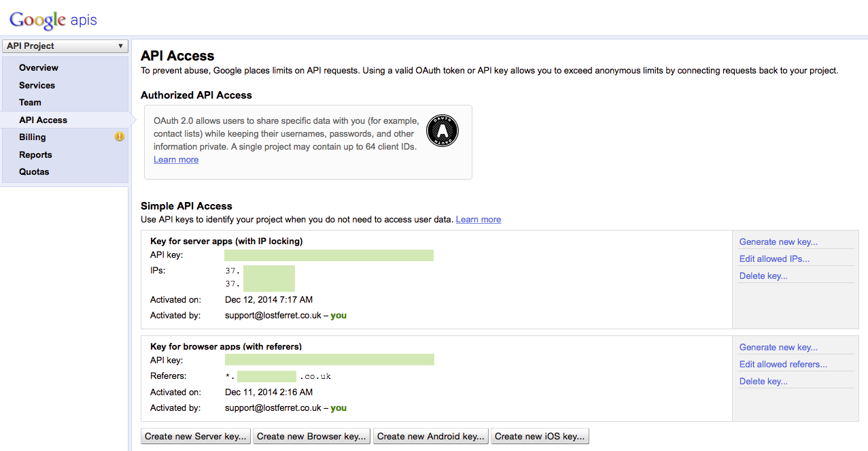Viewport: 868px width, 451px height.
Task: Click Edit allowed referers link
Action: 783,364
